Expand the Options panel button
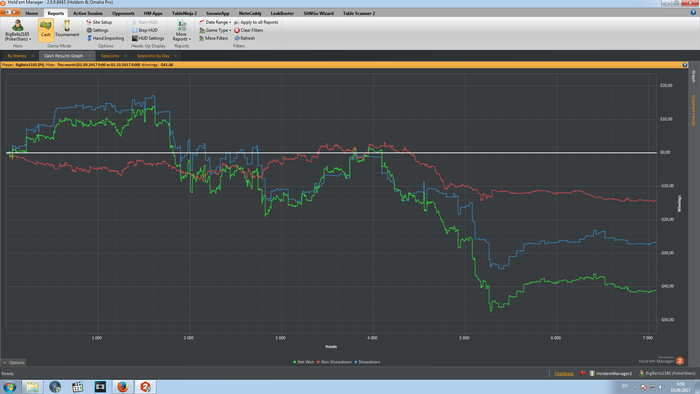Screen dimensions: 700x394 14,362
